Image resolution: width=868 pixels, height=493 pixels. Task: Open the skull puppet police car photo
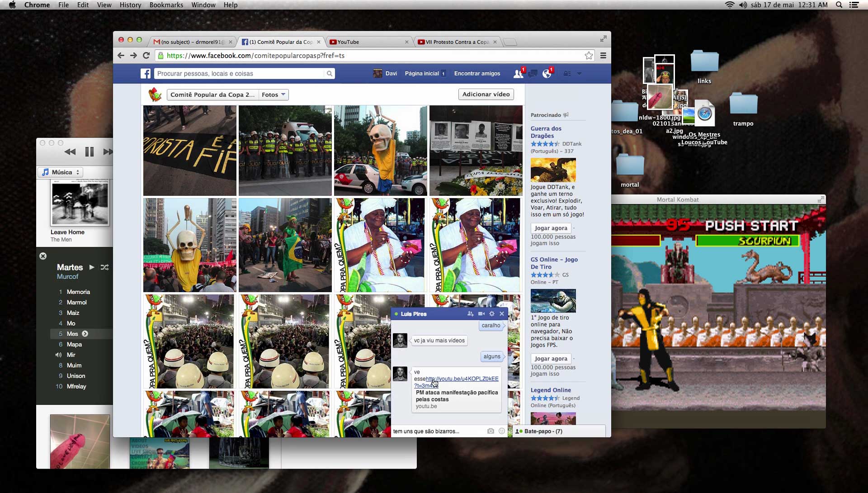[380, 151]
